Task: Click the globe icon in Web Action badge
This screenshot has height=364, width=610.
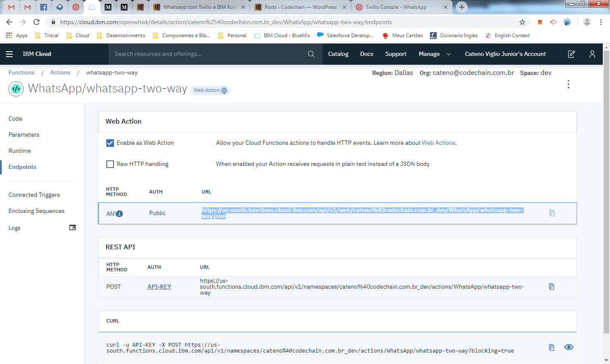Action: coord(224,91)
